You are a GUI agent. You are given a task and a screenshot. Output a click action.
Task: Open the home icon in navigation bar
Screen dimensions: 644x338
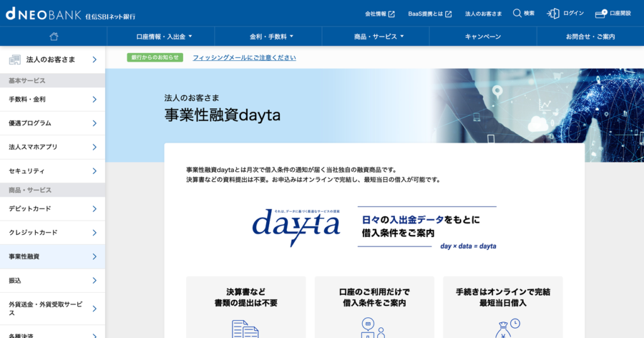point(54,36)
